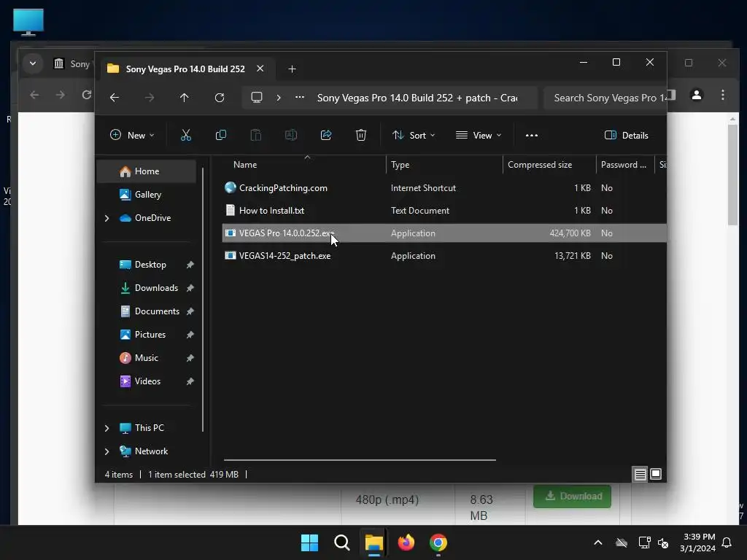Reload page in the browser window behind
The height and width of the screenshot is (560, 747).
86,95
